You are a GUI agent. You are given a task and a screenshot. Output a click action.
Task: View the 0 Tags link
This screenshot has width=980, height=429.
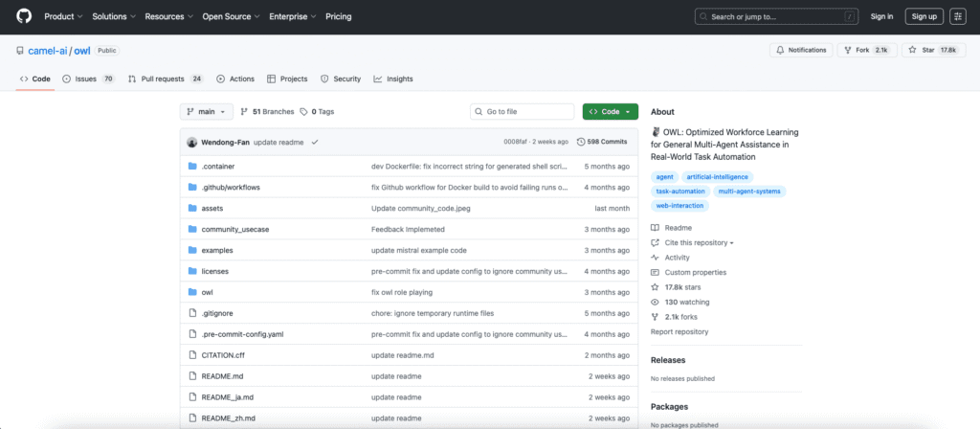317,111
